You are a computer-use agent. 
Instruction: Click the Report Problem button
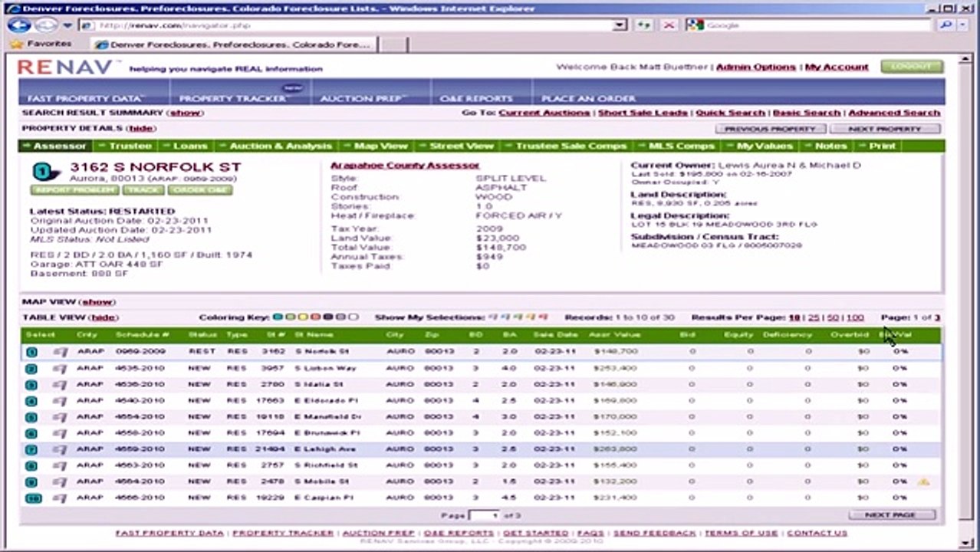74,190
